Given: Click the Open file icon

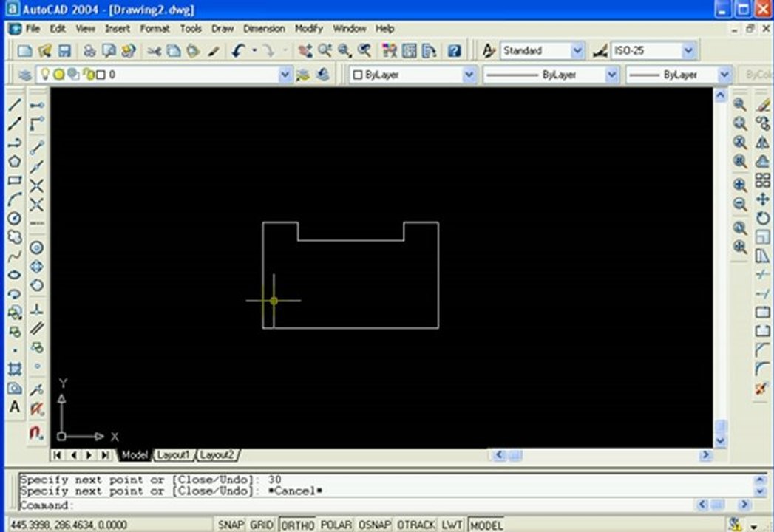Looking at the screenshot, I should click(45, 50).
